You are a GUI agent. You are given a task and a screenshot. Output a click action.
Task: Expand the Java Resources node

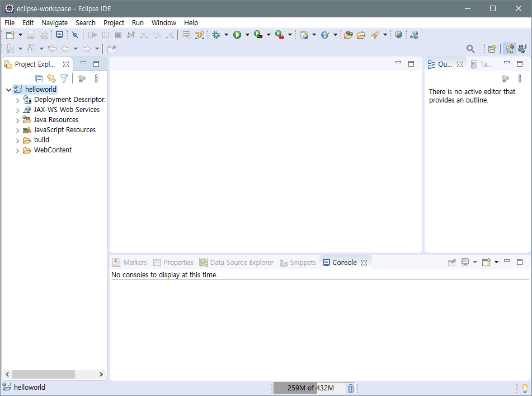18,120
